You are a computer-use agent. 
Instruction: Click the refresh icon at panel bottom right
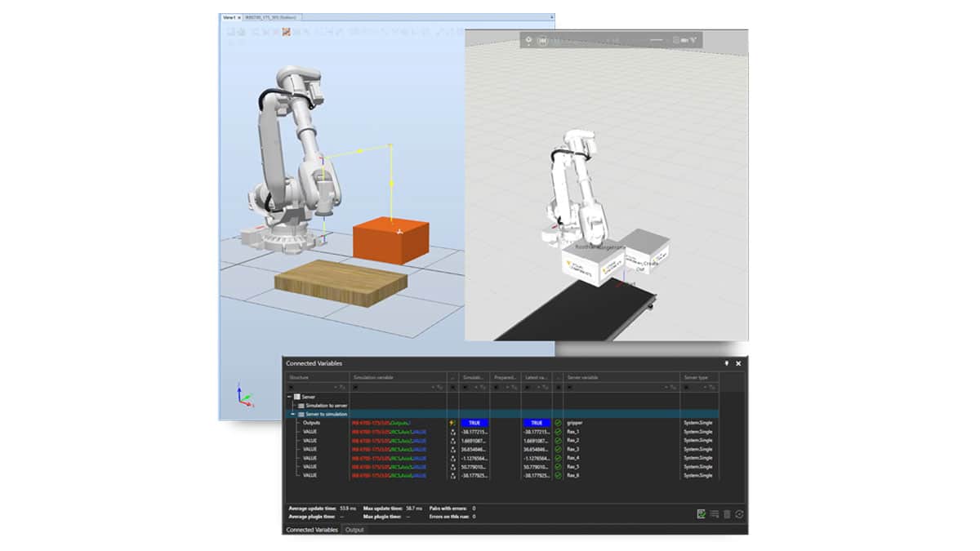pos(739,513)
